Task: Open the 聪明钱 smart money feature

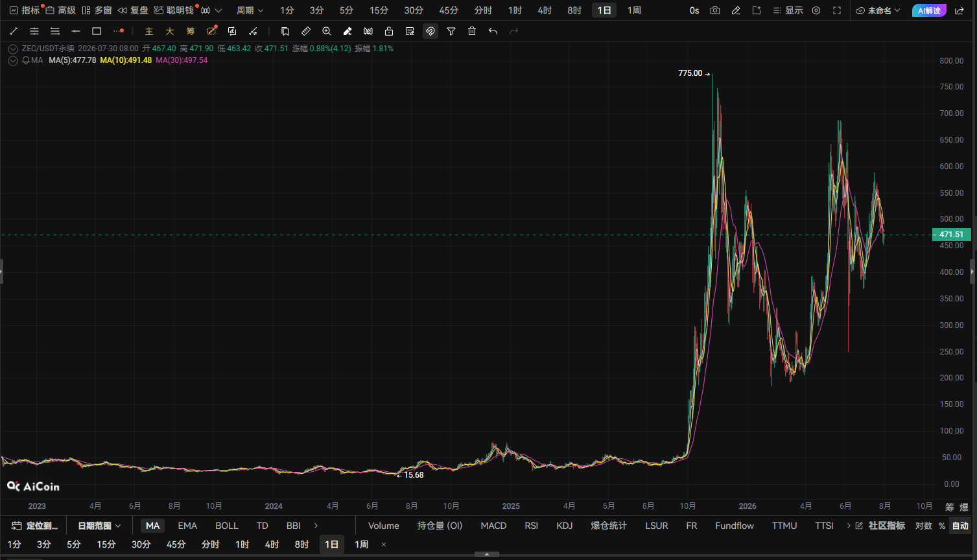Action: coord(174,10)
